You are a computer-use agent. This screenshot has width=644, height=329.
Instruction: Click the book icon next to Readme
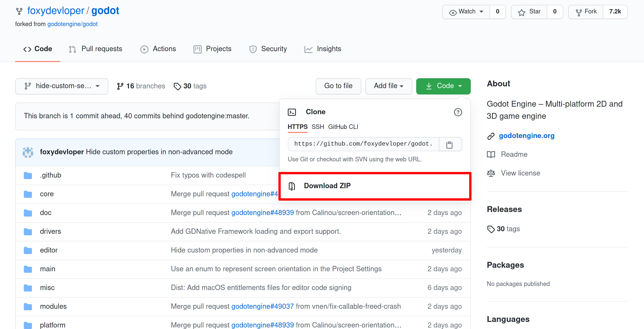491,154
